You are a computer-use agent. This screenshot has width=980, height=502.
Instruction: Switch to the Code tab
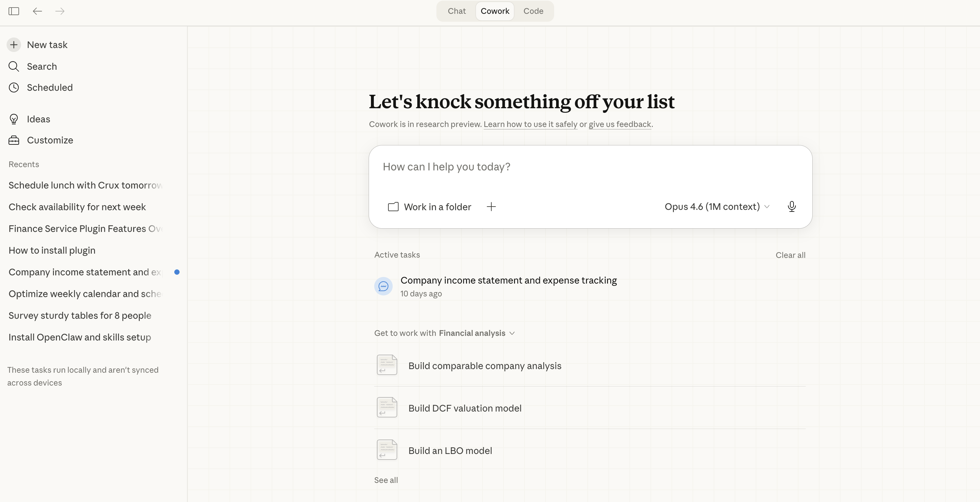coord(533,11)
